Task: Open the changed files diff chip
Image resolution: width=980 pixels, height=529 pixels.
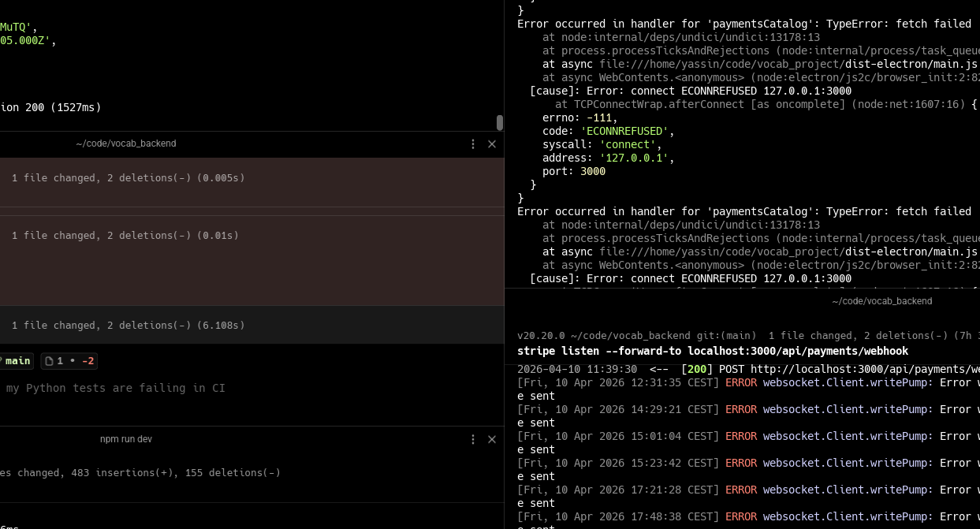Action: tap(69, 361)
